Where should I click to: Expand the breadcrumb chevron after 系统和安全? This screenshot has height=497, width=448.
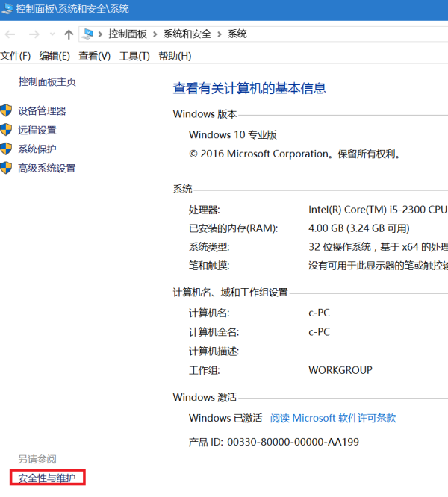pyautogui.click(x=220, y=34)
